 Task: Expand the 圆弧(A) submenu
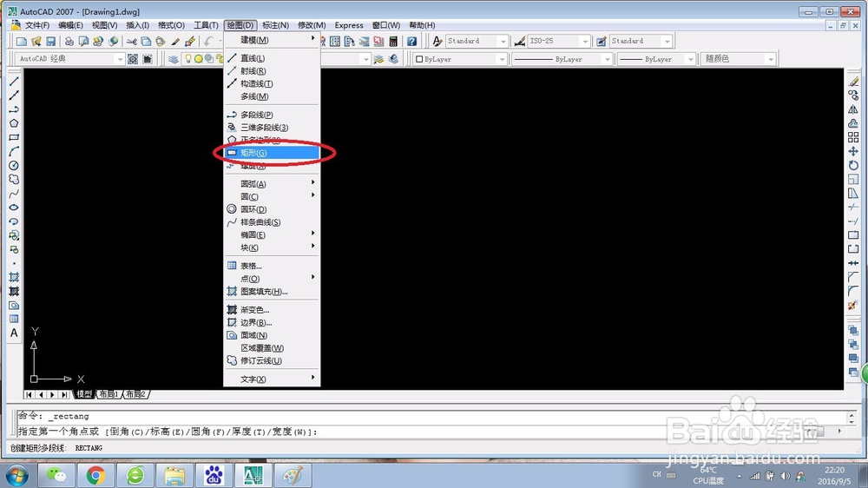tap(272, 183)
